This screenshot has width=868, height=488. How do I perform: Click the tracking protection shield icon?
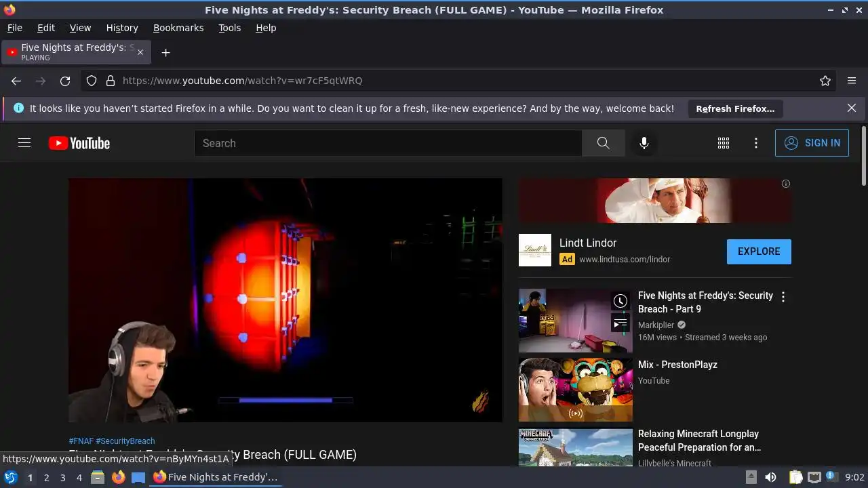[x=92, y=81]
